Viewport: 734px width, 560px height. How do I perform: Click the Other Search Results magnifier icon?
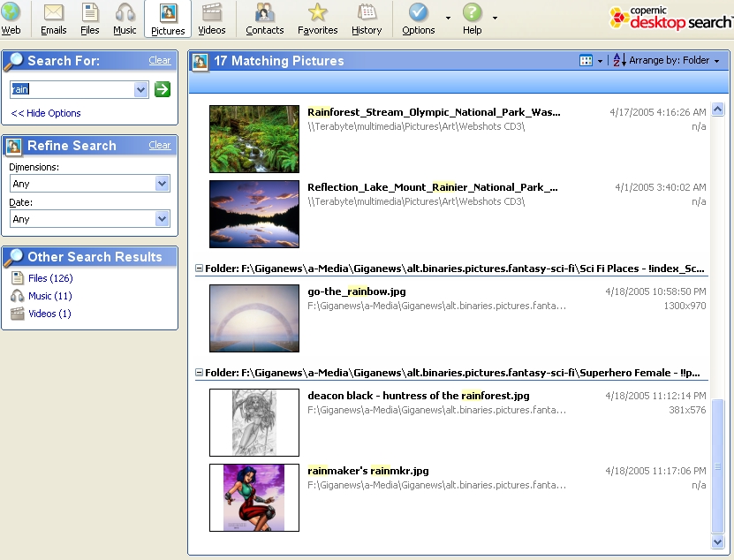(x=13, y=257)
